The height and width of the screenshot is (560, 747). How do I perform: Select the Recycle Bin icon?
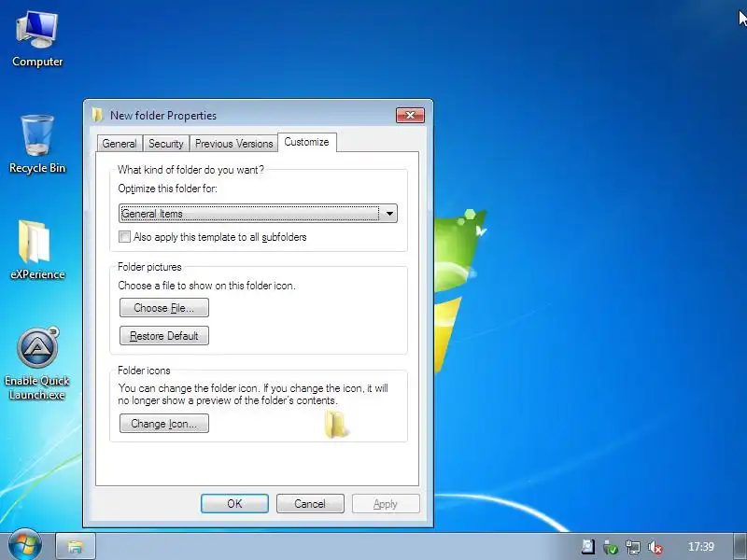coord(37,144)
